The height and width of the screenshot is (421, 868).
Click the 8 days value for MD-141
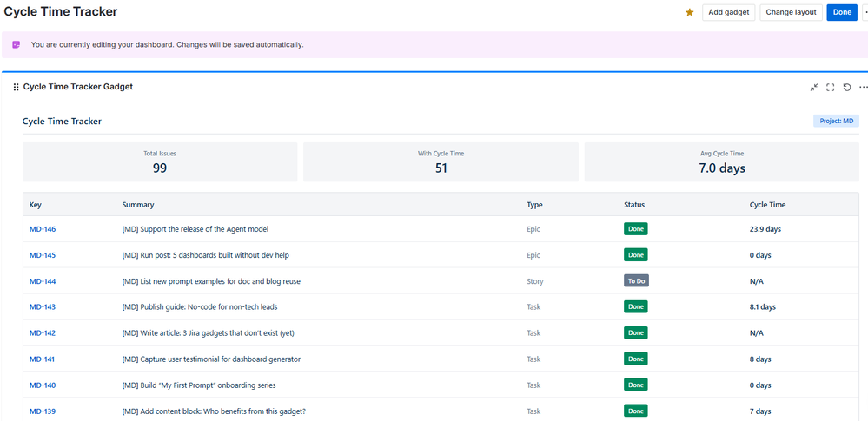tap(760, 359)
